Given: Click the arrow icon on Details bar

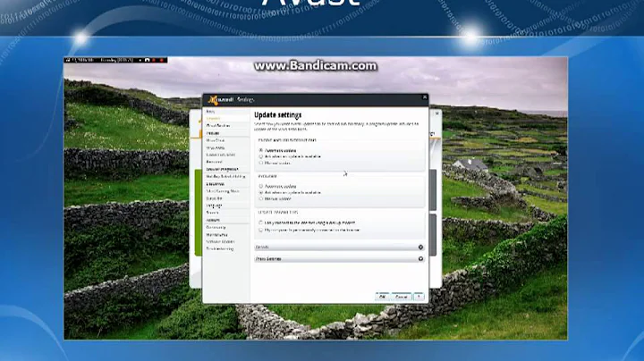Looking at the screenshot, I should (x=420, y=247).
